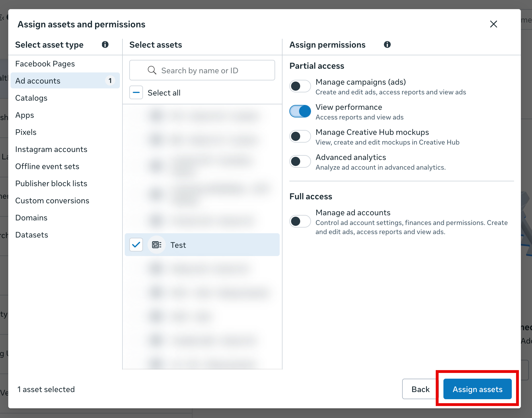Click the Manage ad accounts permission label
Image resolution: width=532 pixels, height=418 pixels.
point(353,213)
